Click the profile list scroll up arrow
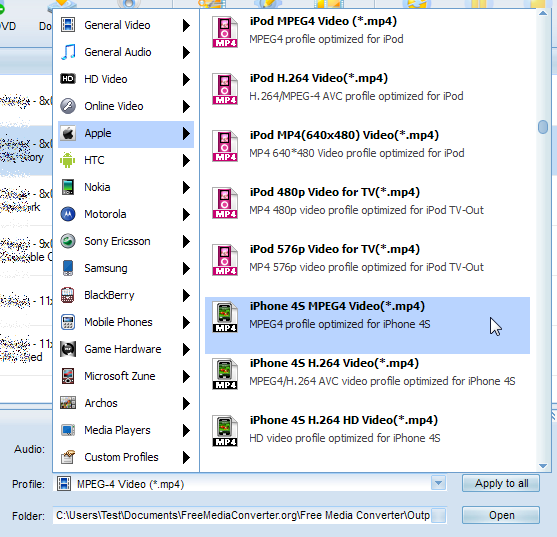The image size is (557, 537). point(543,13)
